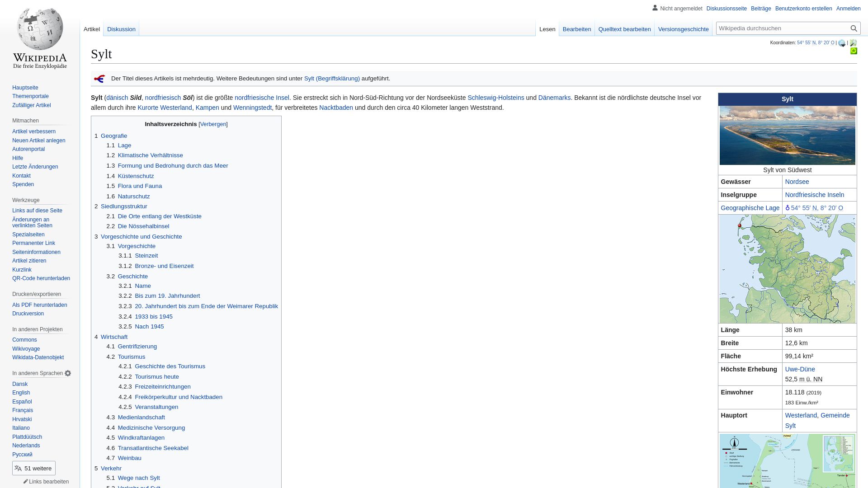Expand the 51 weitere languages dropdown
Viewport: 868px width, 488px height.
point(33,468)
